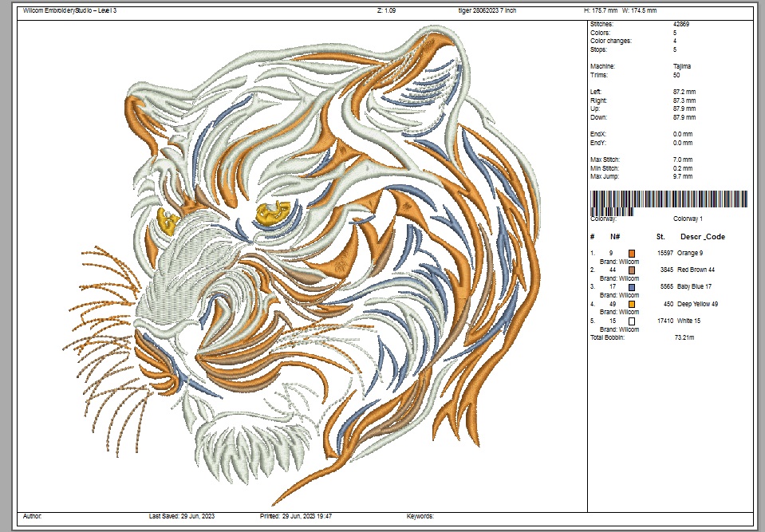765x532 pixels.
Task: Click the stitches count 42869
Action: click(682, 25)
